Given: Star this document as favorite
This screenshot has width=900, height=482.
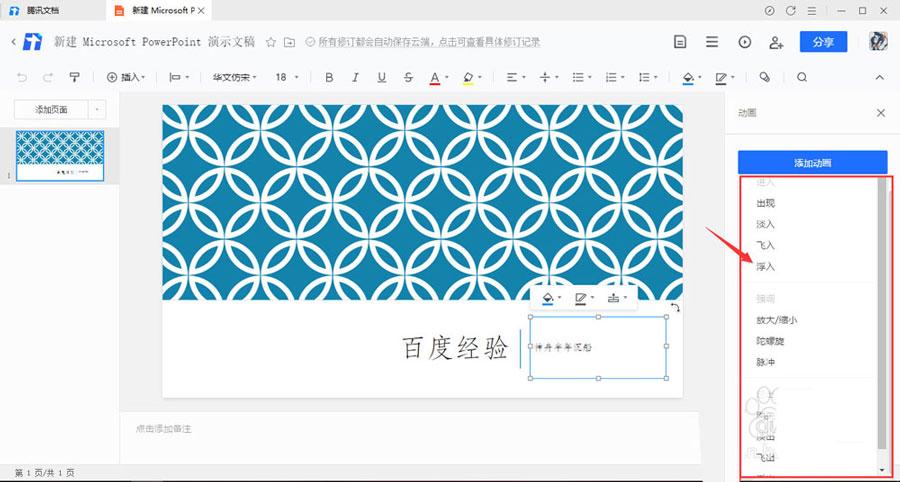Looking at the screenshot, I should [270, 42].
